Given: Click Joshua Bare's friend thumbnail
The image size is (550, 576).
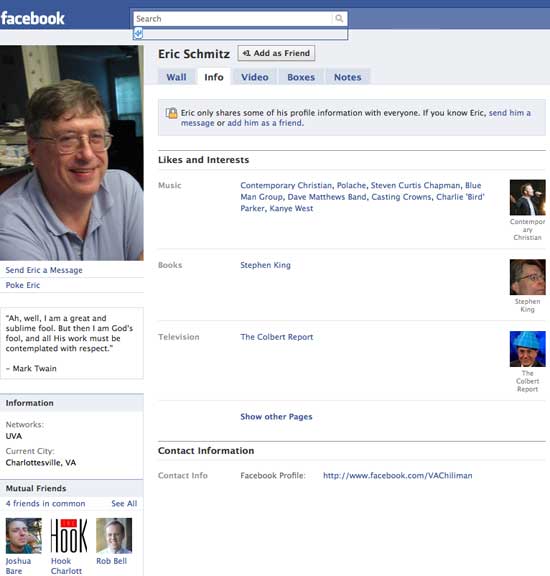Looking at the screenshot, I should pos(24,536).
